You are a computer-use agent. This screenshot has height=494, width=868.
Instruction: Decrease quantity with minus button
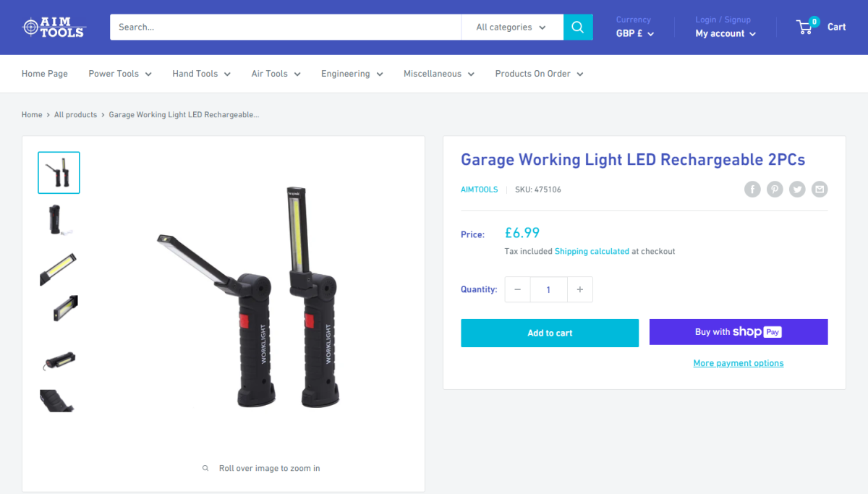517,289
